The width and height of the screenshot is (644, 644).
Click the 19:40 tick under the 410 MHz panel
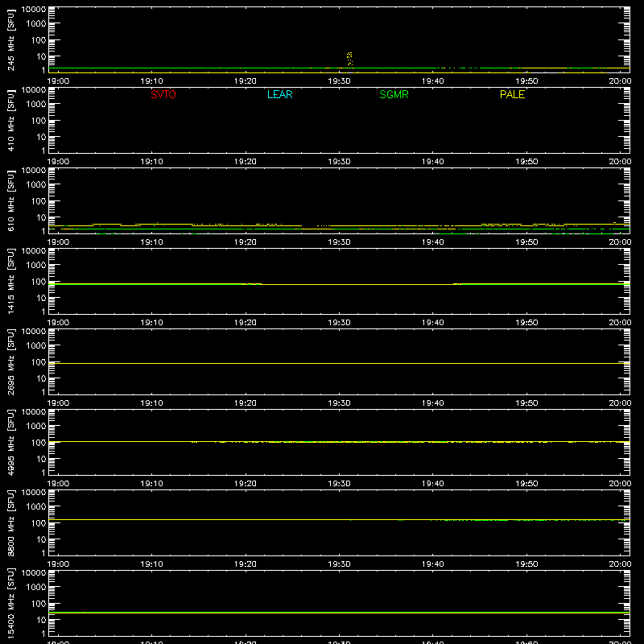(433, 162)
